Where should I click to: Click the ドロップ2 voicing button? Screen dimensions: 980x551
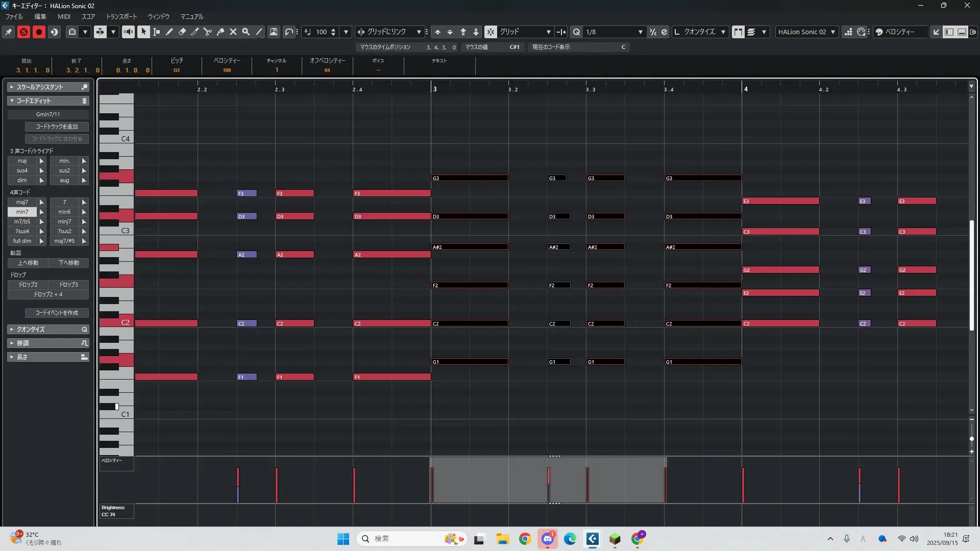(x=28, y=285)
